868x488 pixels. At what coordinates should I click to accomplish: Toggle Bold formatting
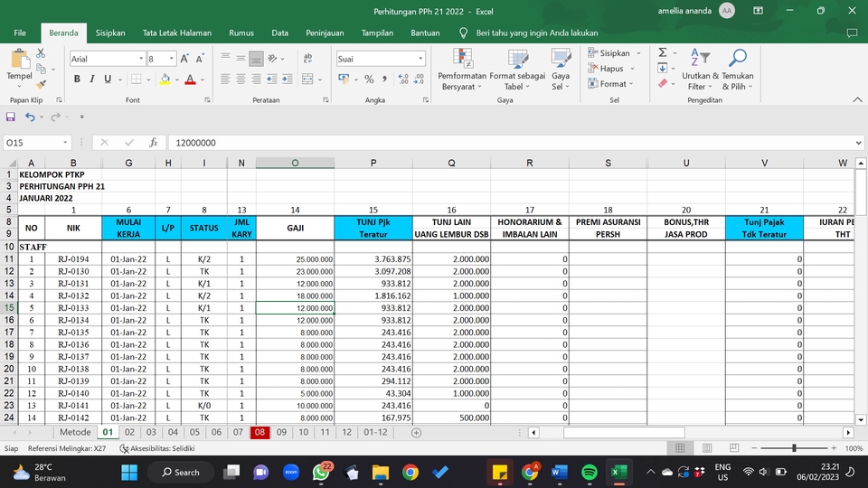coord(77,80)
